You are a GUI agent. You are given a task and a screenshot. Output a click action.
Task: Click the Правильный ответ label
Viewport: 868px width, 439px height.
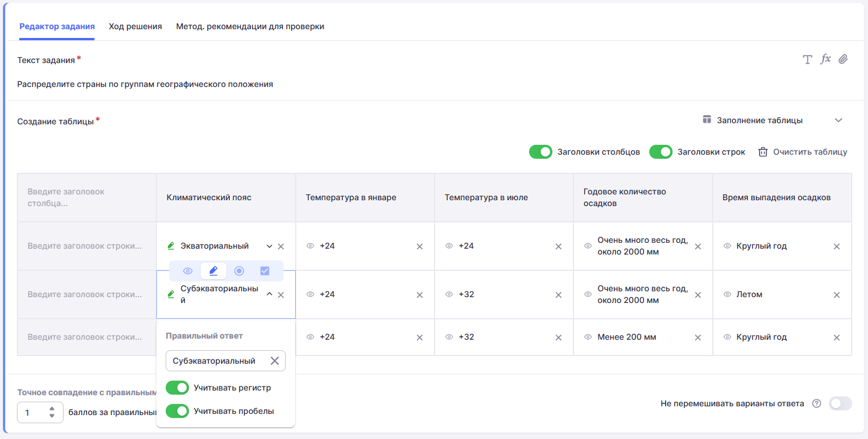point(204,336)
